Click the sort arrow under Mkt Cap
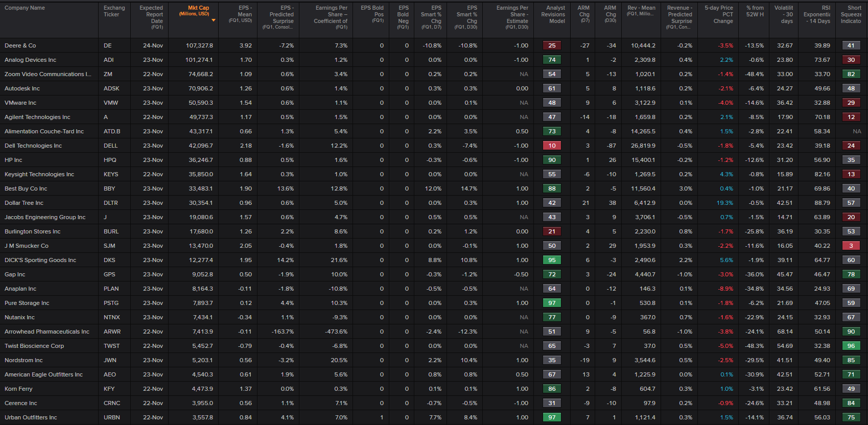868x425 pixels. 214,20
